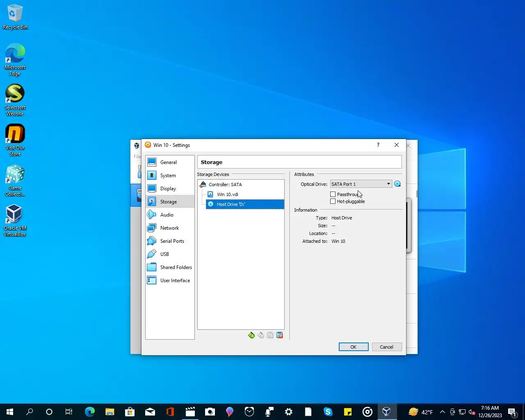Select the User Interface settings category
The image size is (525, 420).
[x=170, y=281]
